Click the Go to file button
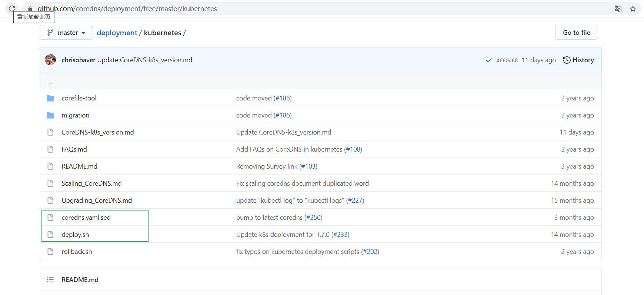 577,33
